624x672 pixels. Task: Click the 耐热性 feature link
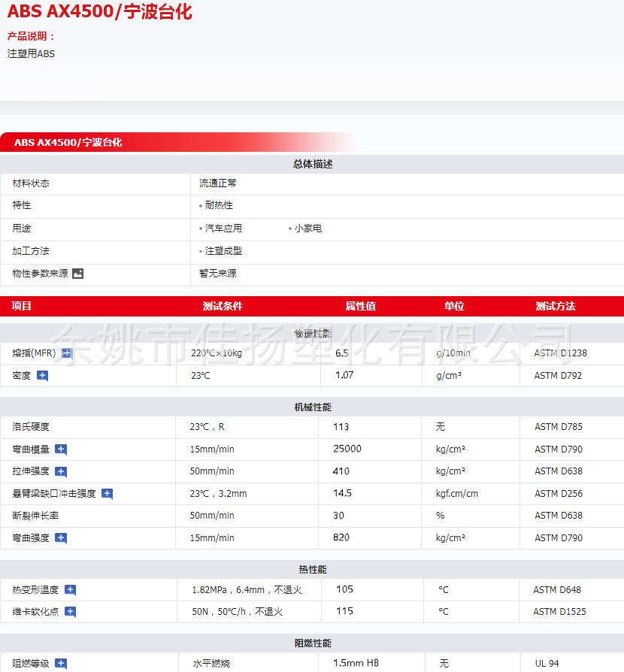point(219,205)
